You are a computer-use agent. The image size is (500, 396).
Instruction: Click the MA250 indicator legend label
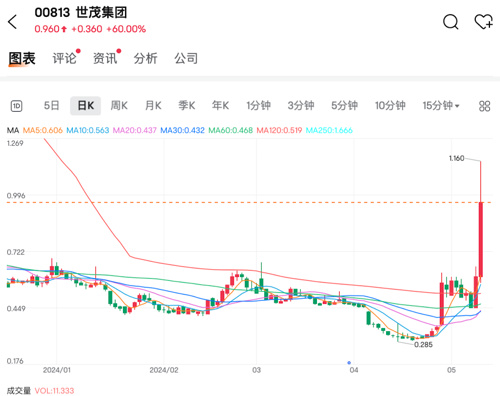point(329,130)
